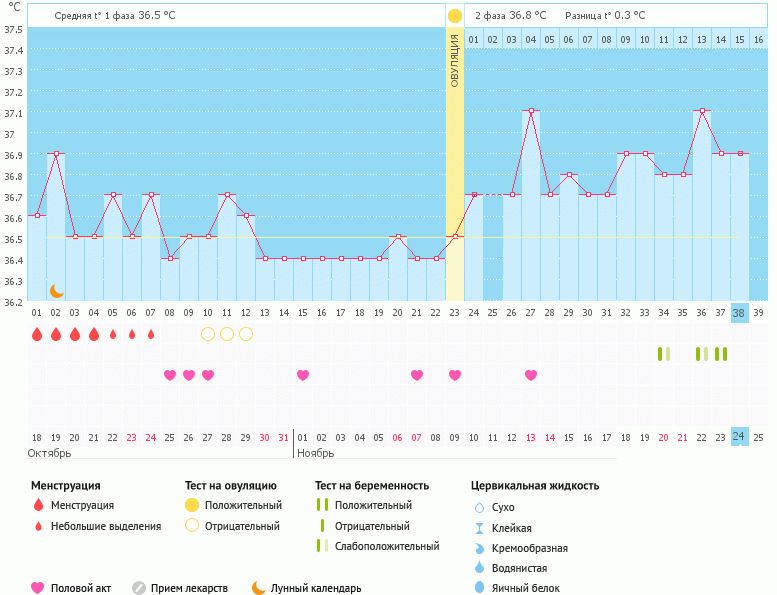
Task: Click the yellow ovulation sun icon at top
Action: (x=455, y=16)
